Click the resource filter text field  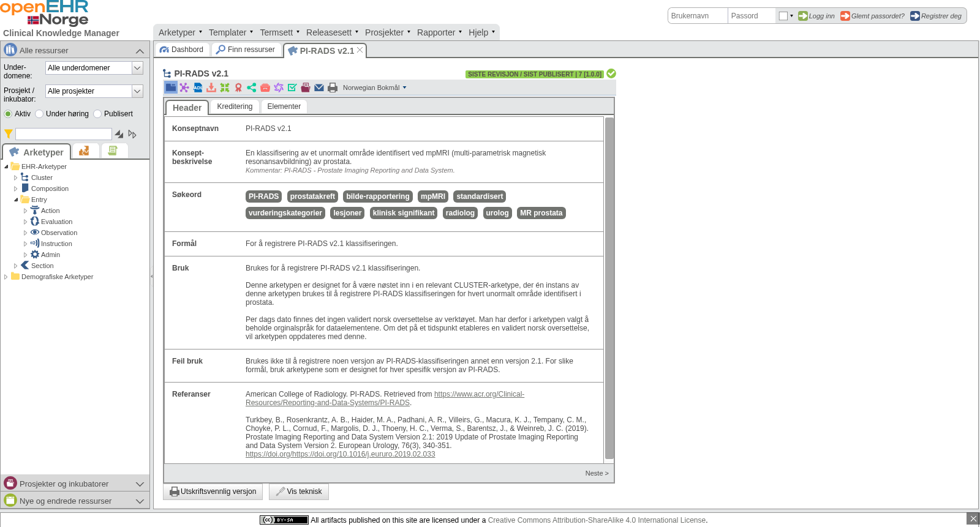[64, 134]
